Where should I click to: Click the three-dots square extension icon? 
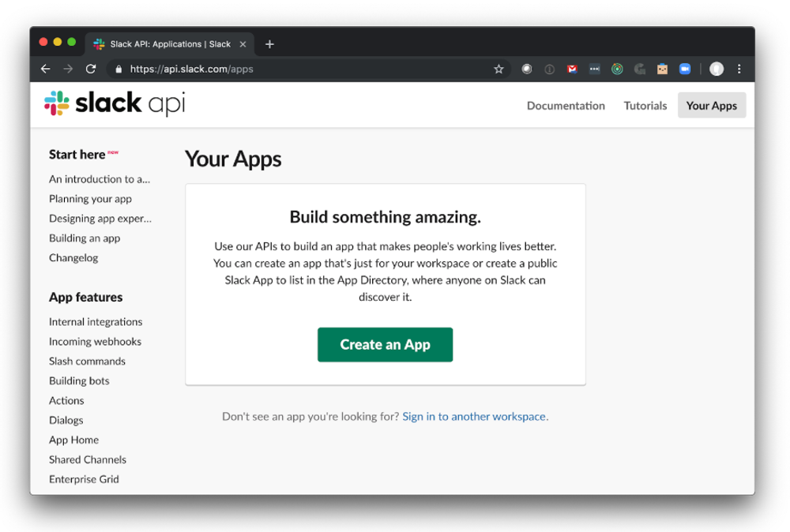click(595, 69)
